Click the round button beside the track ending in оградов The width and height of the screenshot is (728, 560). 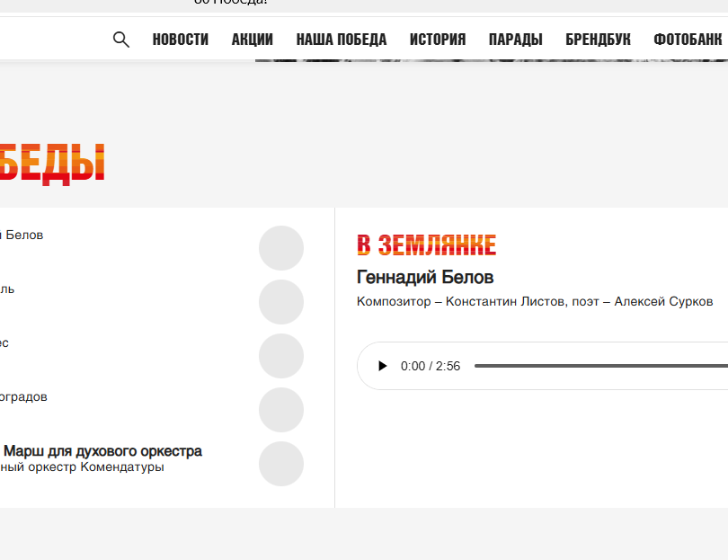pos(281,410)
